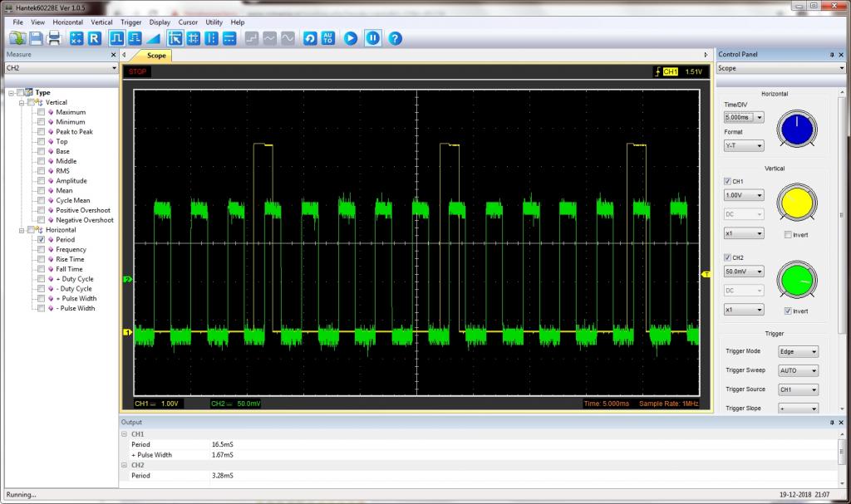Uncheck the Period measurement checkbox
This screenshot has height=504, width=851.
pyautogui.click(x=42, y=240)
